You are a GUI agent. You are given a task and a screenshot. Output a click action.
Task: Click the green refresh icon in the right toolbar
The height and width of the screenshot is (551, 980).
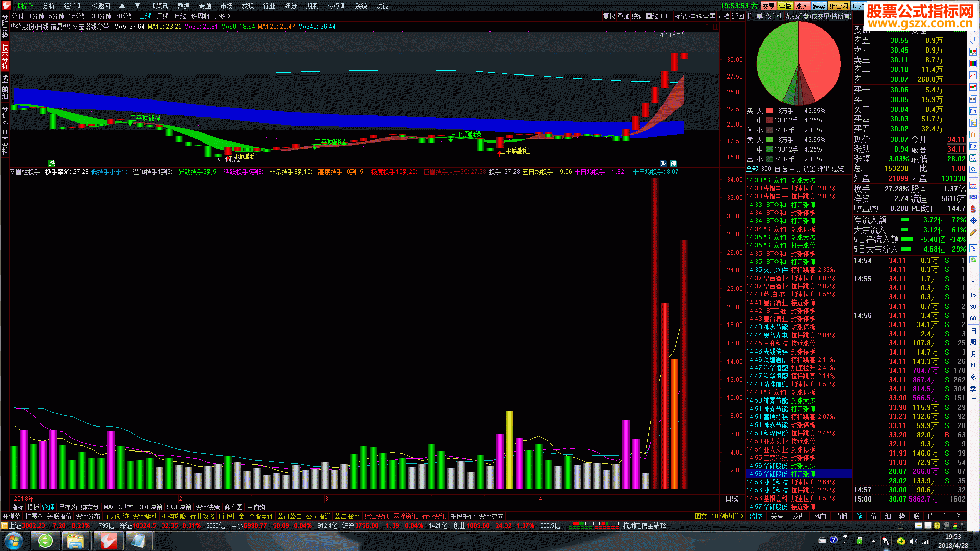pos(973,260)
